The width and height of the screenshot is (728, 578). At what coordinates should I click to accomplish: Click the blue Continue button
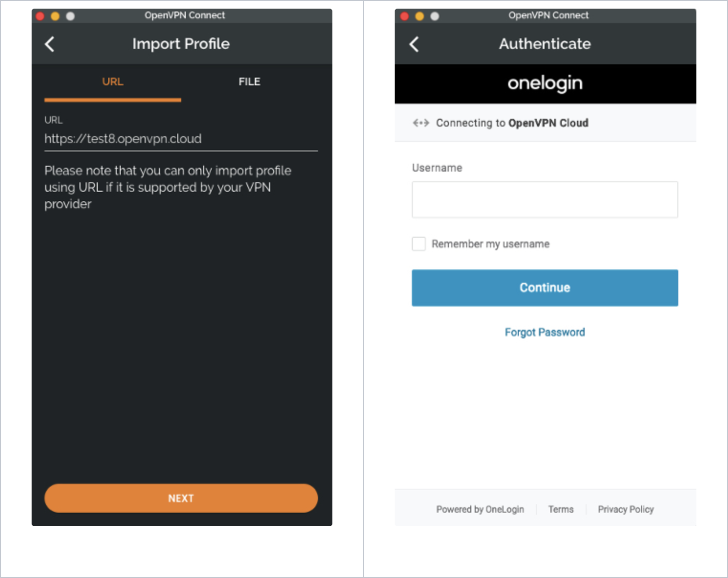click(x=545, y=288)
